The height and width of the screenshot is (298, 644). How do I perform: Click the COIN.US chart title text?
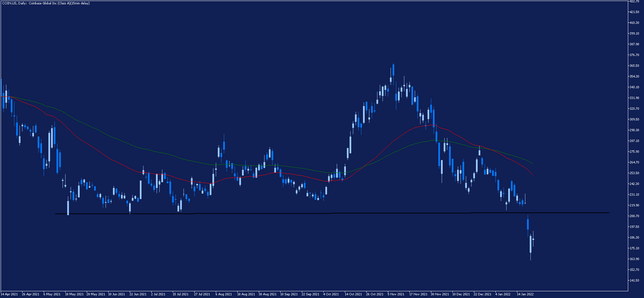[x=46, y=3]
